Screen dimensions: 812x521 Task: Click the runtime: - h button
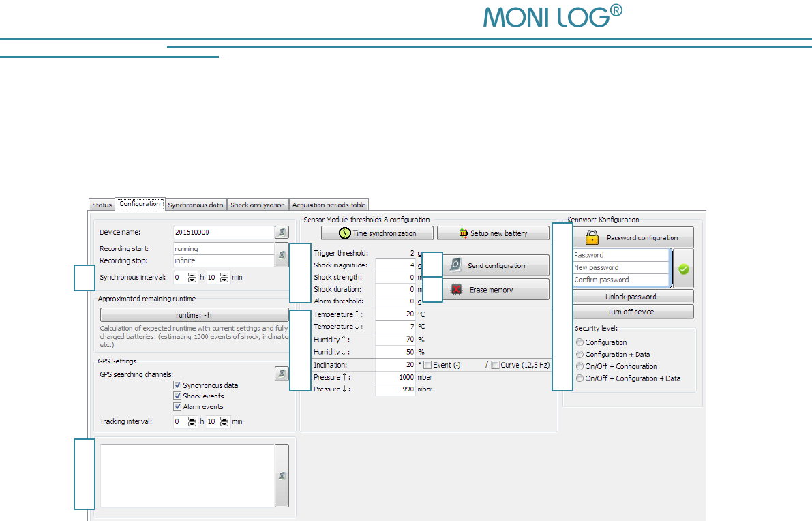coord(194,315)
